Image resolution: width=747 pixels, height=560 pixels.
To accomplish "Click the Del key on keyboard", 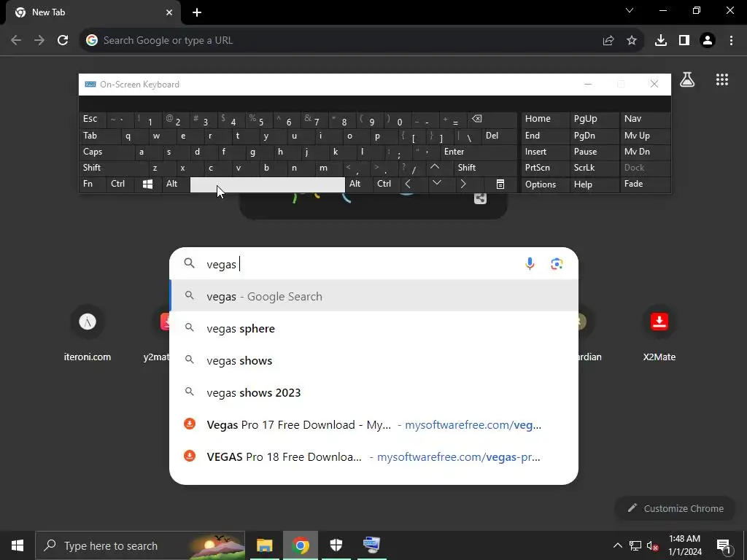I will (x=499, y=136).
